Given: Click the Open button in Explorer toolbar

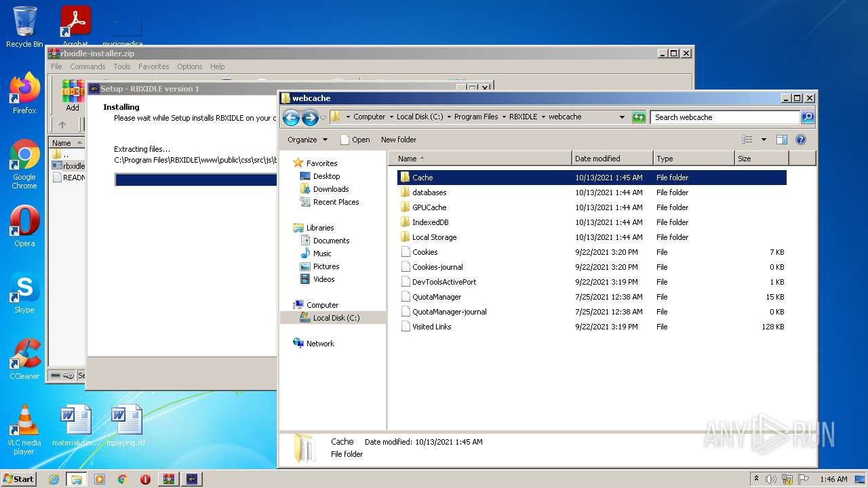Looking at the screenshot, I should point(355,140).
